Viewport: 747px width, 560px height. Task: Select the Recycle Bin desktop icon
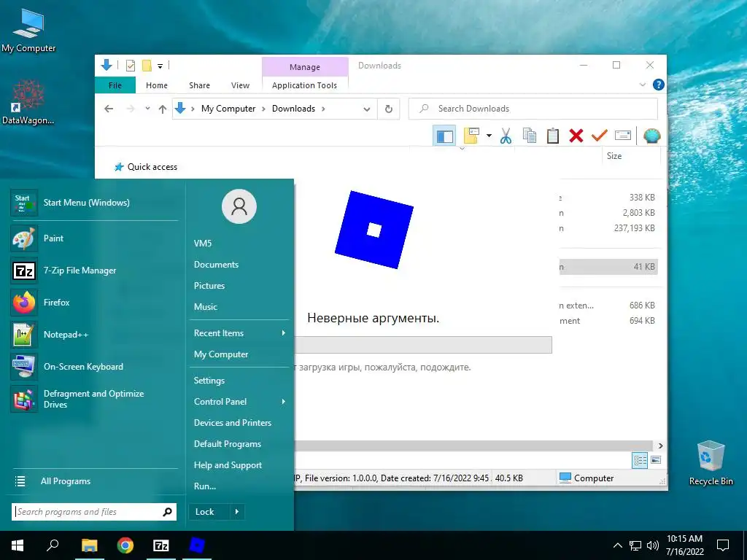coord(711,463)
